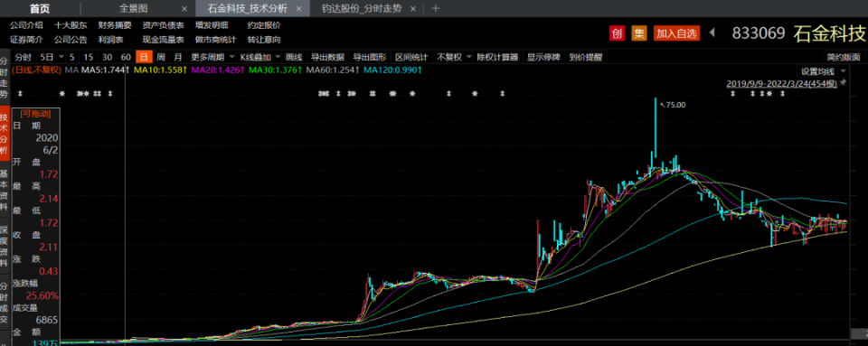The height and width of the screenshot is (346, 868).
Task: Open 区间统计 range statistics
Action: coord(411,57)
